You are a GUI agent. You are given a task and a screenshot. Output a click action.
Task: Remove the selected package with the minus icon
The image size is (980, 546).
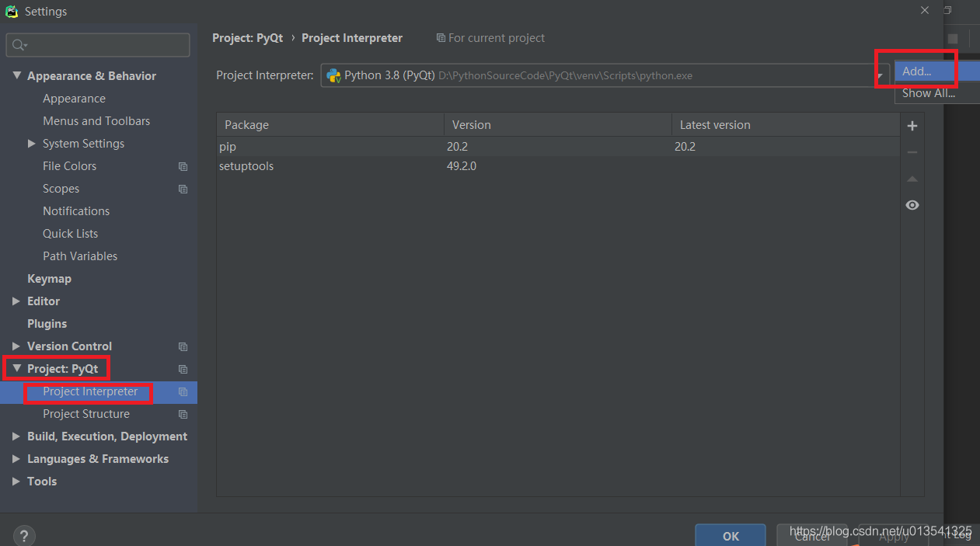[x=912, y=152]
